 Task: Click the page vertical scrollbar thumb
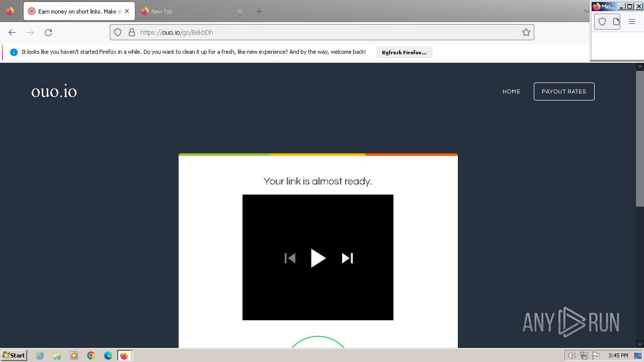[639, 138]
